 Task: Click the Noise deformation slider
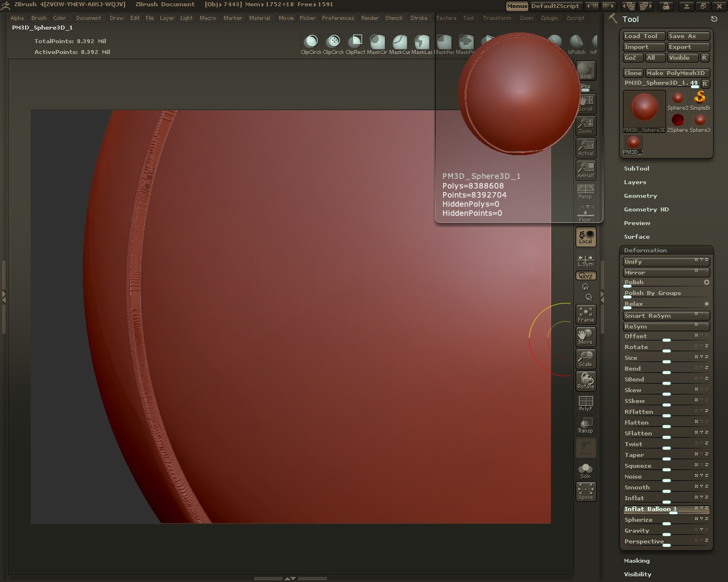(666, 477)
